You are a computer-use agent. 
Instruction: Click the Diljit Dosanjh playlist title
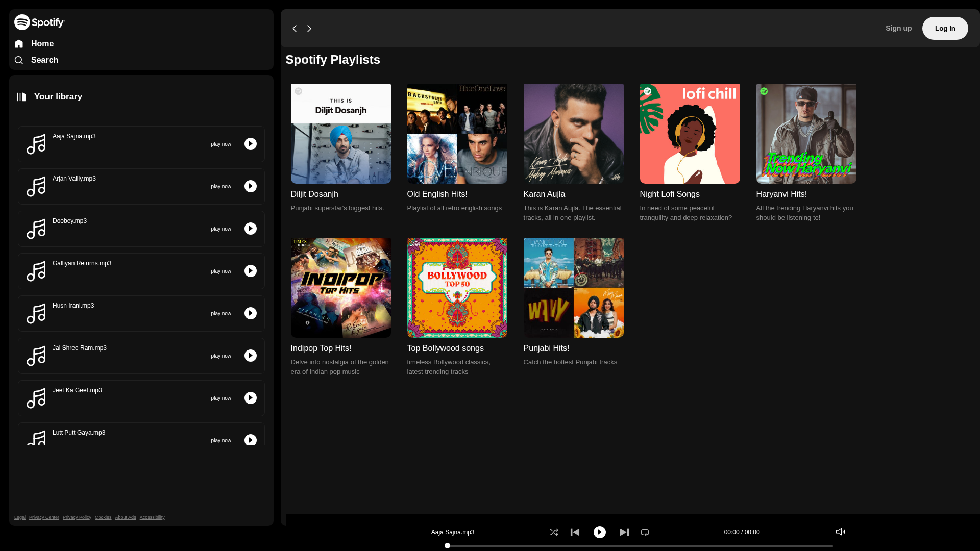tap(314, 194)
